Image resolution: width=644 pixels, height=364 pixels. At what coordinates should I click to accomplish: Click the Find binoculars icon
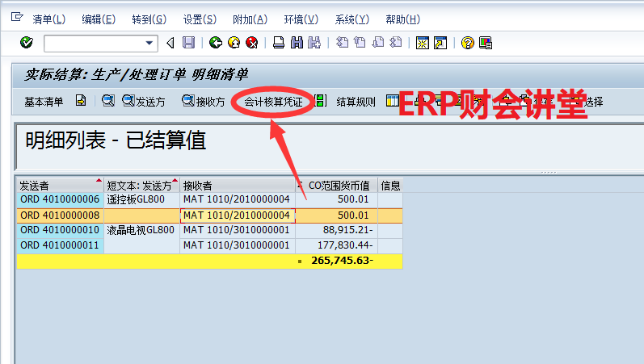pyautogui.click(x=297, y=43)
